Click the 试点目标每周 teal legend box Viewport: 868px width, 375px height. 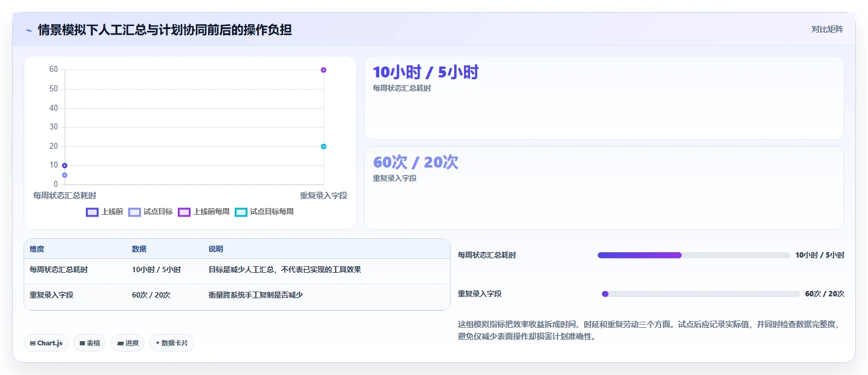[241, 212]
